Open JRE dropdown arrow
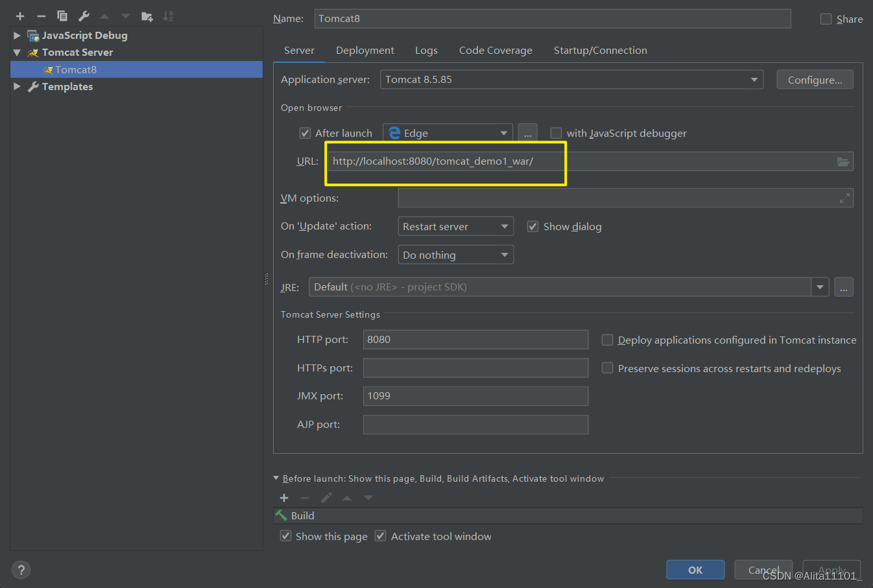Image resolution: width=873 pixels, height=588 pixels. (820, 287)
